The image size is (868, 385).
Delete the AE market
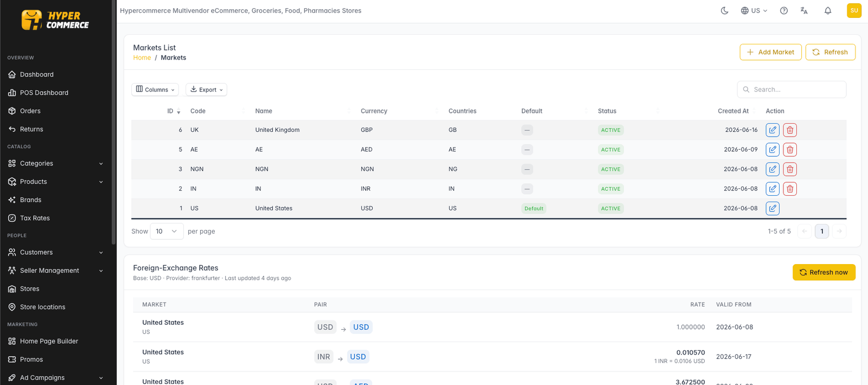point(790,150)
